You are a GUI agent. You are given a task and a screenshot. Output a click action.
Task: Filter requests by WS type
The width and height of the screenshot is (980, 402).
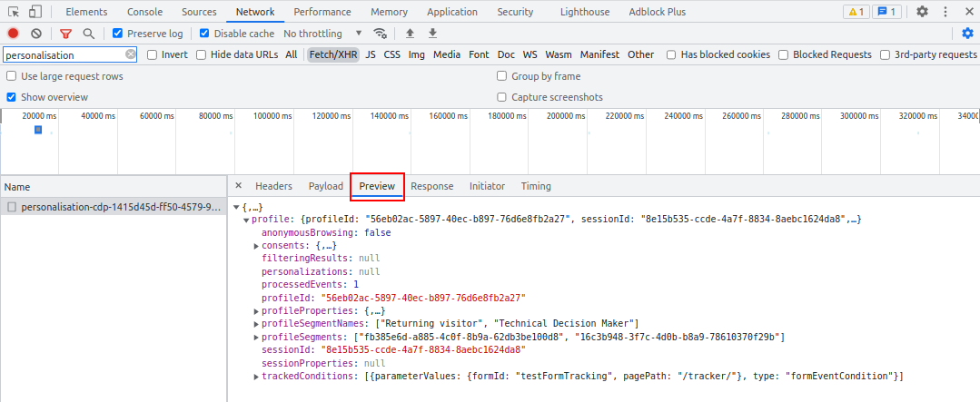click(x=530, y=55)
